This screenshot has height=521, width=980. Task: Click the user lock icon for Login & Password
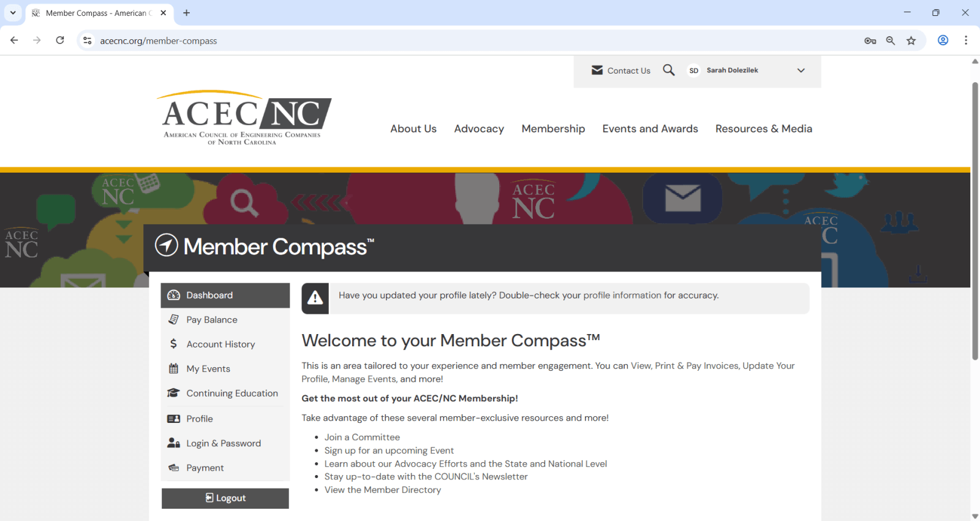tap(173, 443)
